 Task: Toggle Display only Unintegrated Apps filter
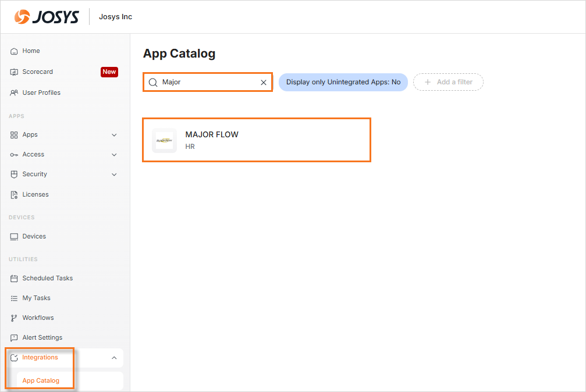point(343,83)
